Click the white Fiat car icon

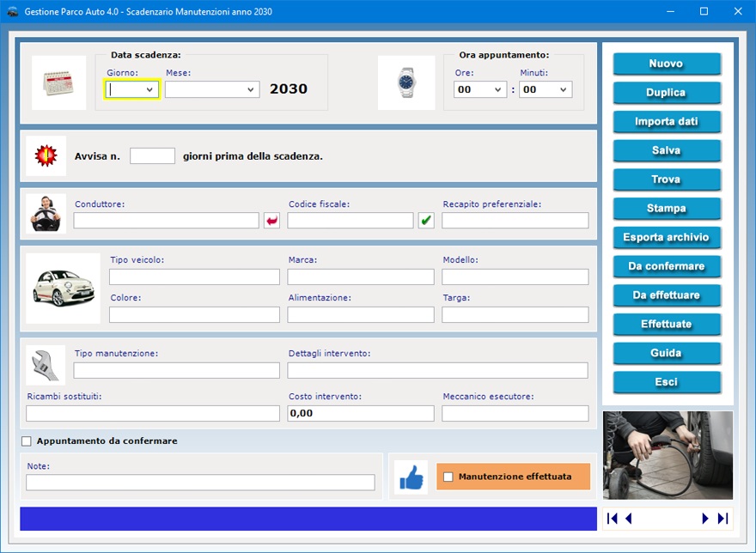coord(64,289)
